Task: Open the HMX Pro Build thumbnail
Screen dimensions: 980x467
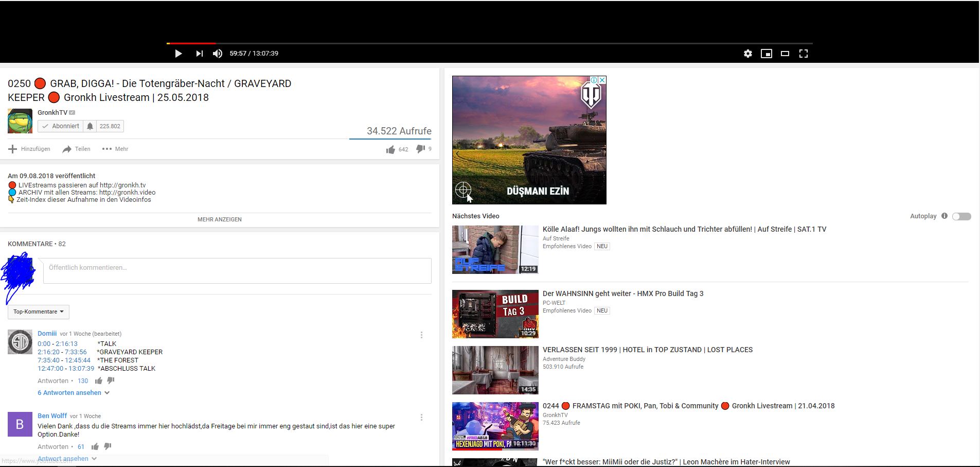Action: (x=495, y=314)
